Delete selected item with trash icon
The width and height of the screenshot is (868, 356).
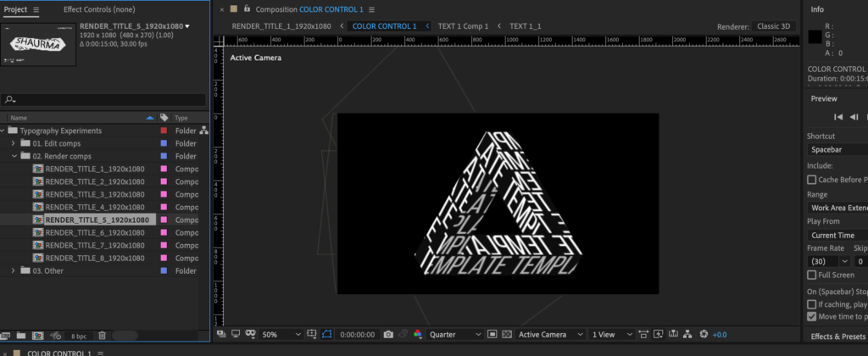(x=102, y=336)
